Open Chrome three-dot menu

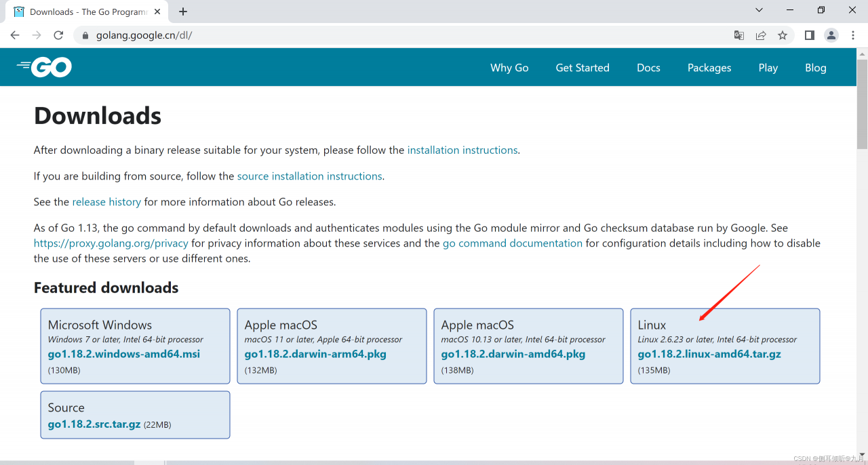[853, 35]
